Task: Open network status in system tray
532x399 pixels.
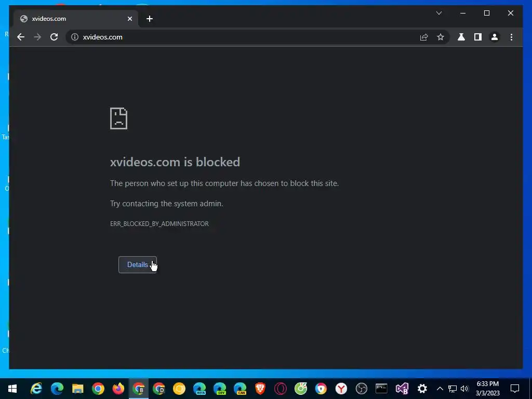Action: [453, 389]
